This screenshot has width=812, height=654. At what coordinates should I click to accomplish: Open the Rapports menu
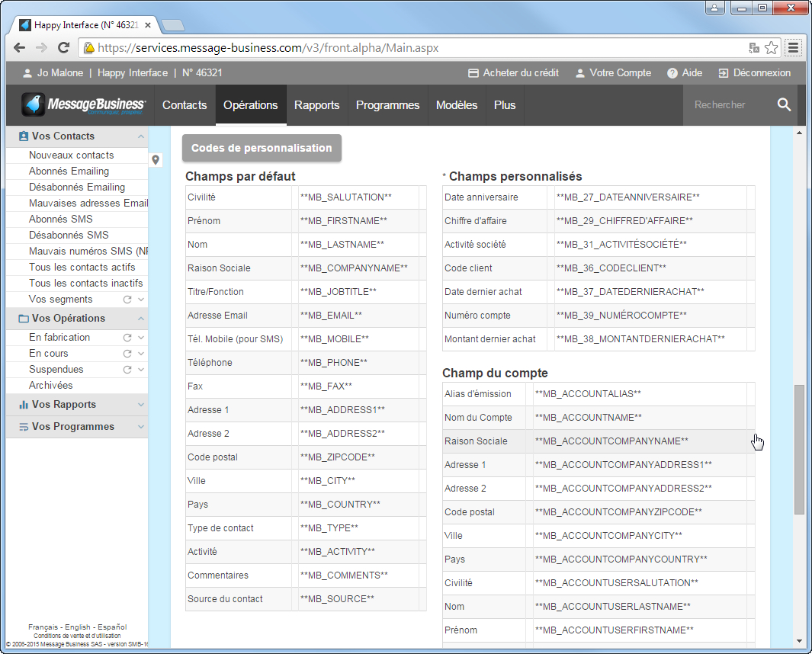coord(316,105)
